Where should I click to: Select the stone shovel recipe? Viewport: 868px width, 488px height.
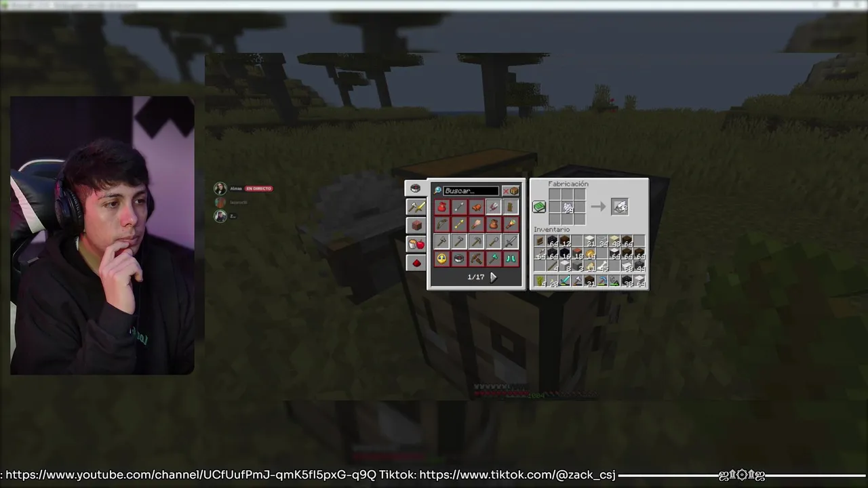494,241
